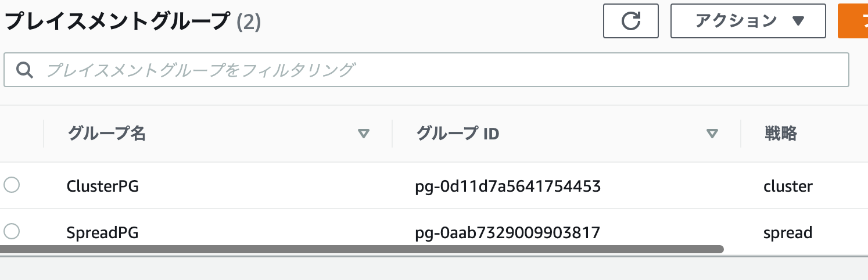Viewport: 868px width, 280px height.
Task: Click the refresh icon button
Action: coord(631,21)
